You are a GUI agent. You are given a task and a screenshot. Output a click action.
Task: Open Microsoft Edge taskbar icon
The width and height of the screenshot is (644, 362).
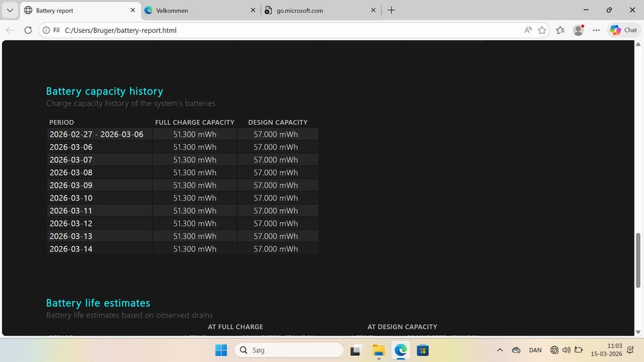[400, 350]
